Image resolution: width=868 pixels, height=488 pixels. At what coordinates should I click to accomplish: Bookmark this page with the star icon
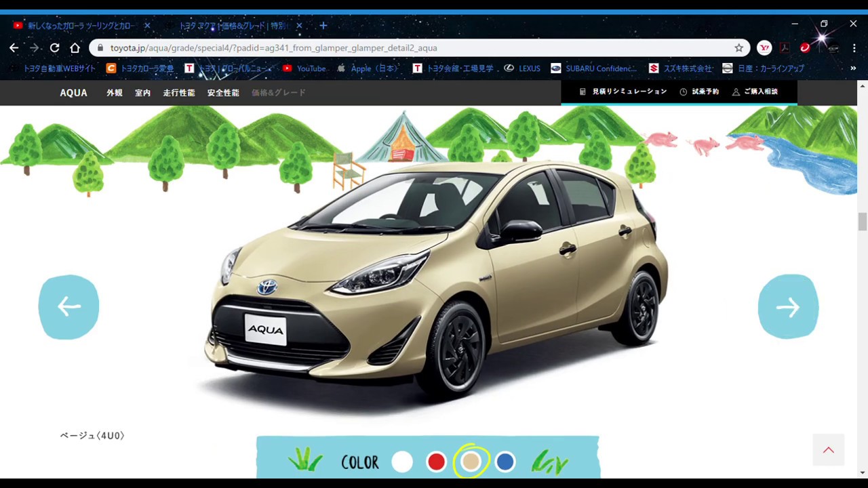click(738, 48)
